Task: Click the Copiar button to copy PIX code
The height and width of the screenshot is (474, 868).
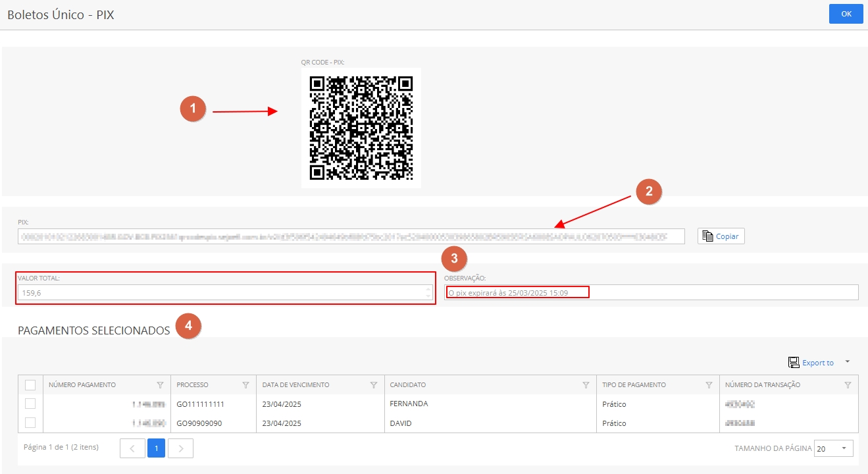Action: 721,236
